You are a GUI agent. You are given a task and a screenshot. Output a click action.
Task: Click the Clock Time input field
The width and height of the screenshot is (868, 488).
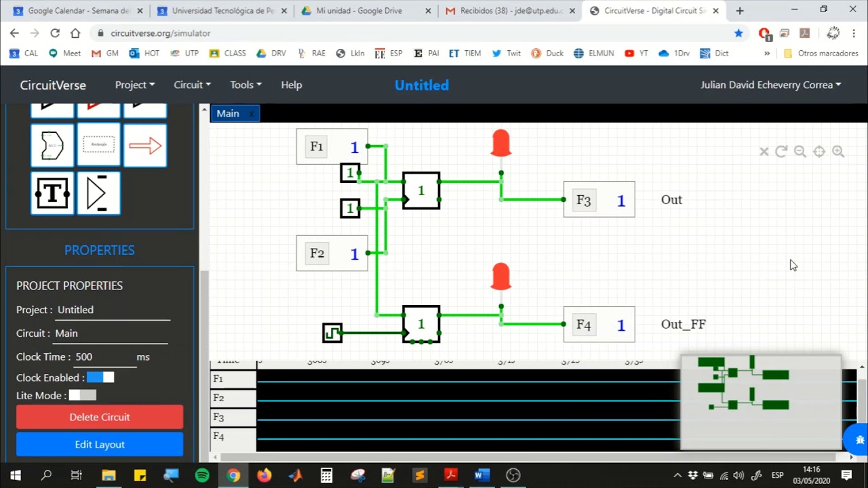pyautogui.click(x=104, y=357)
